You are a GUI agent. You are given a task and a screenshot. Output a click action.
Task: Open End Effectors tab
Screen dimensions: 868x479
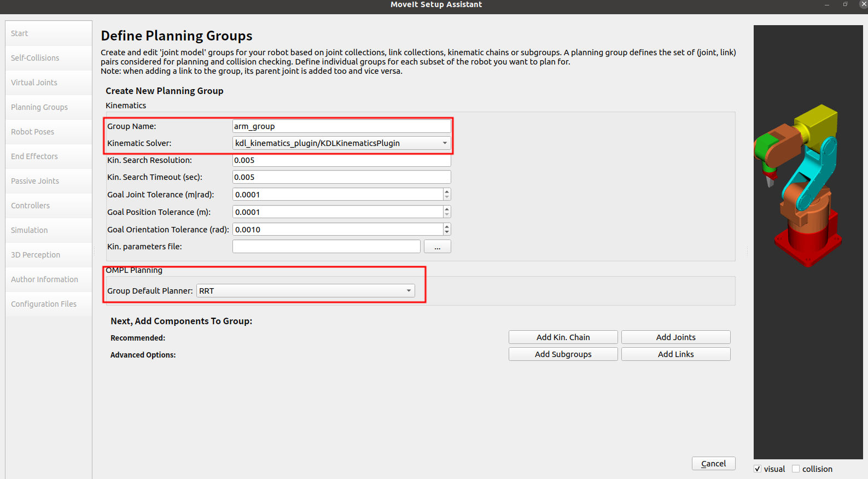pyautogui.click(x=49, y=156)
